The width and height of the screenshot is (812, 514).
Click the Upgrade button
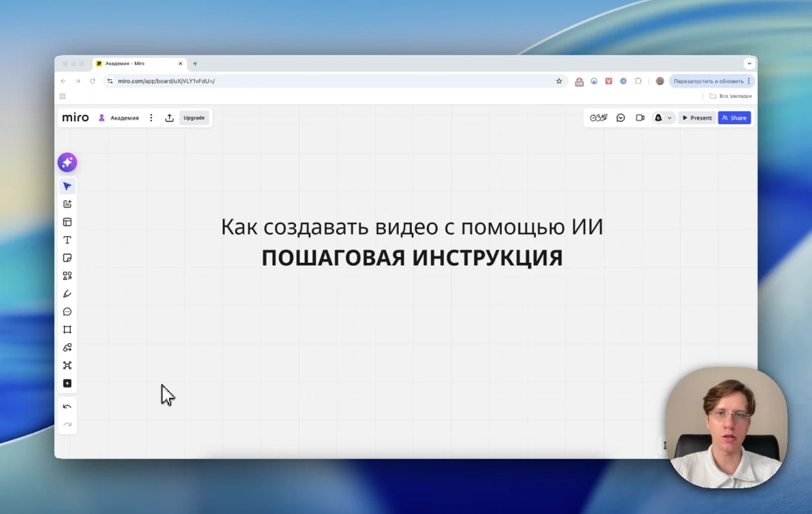pyautogui.click(x=194, y=118)
